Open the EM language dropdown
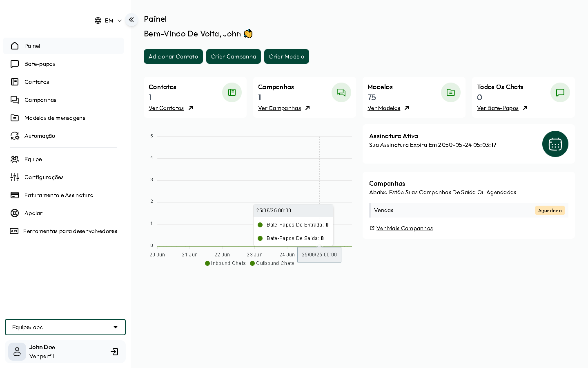588x368 pixels. 108,20
